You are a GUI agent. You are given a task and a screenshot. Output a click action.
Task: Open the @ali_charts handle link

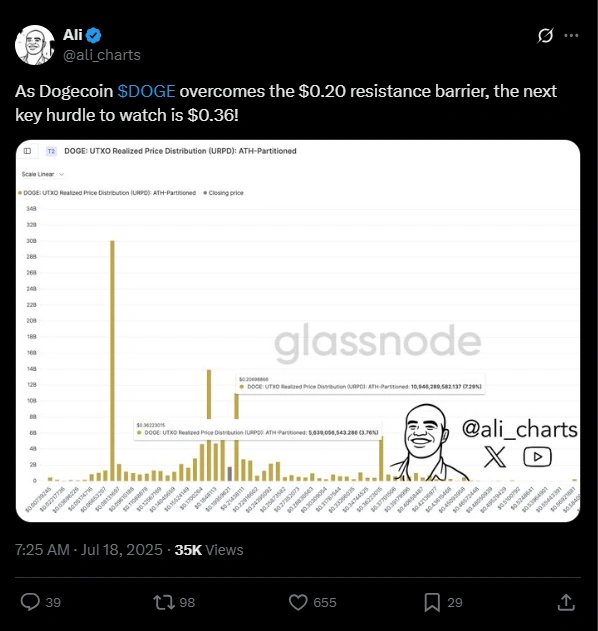tap(102, 55)
